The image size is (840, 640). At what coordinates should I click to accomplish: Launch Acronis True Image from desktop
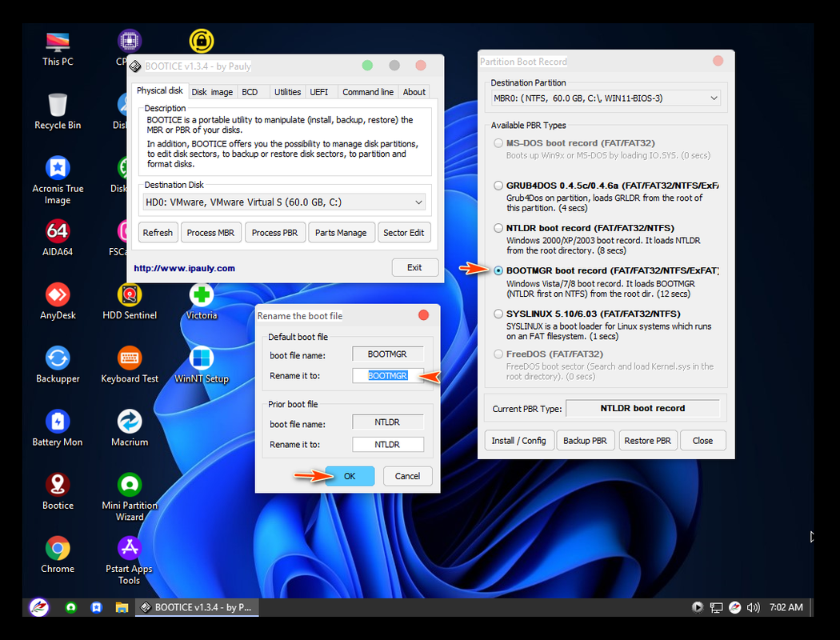tap(58, 180)
